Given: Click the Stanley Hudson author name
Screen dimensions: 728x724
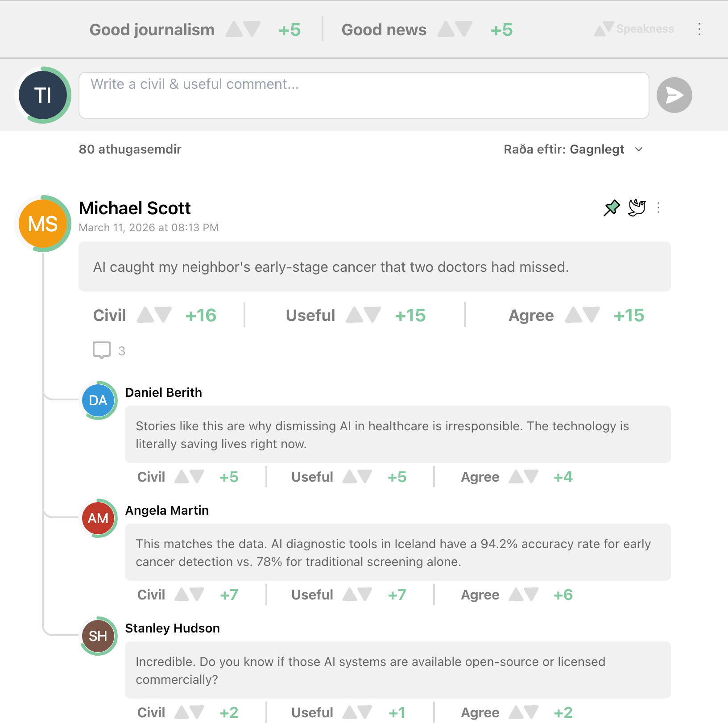Looking at the screenshot, I should click(172, 628).
